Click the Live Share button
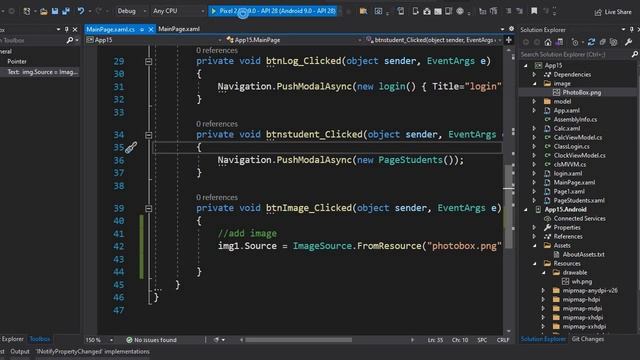The image size is (640, 360). point(613,12)
